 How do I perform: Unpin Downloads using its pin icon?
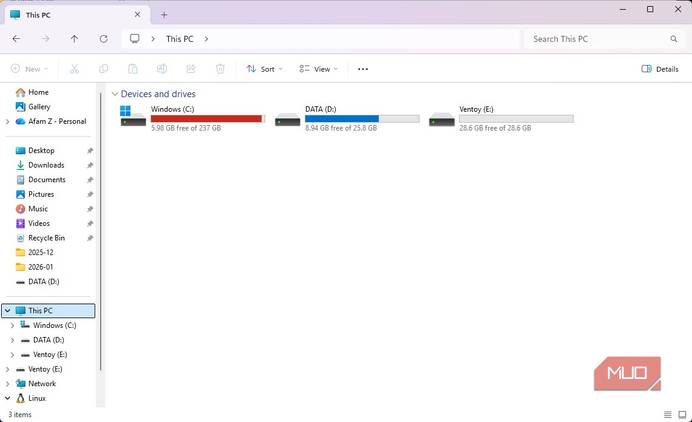(90, 166)
